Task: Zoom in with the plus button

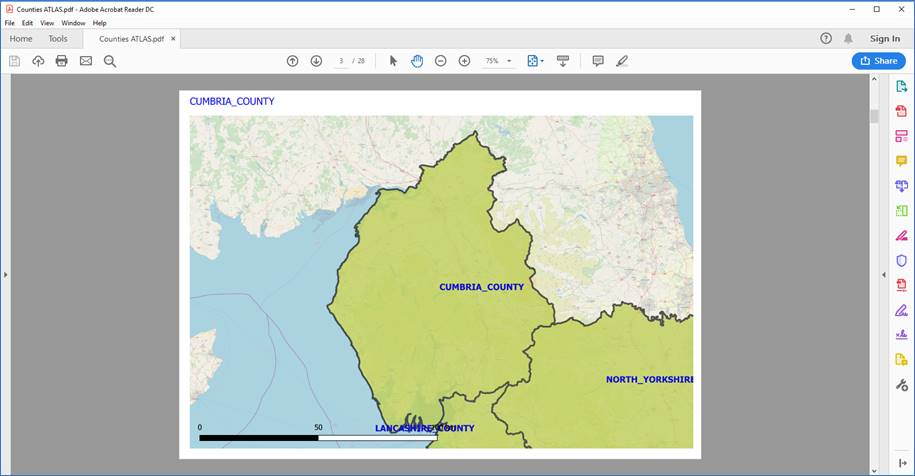Action: 465,61
